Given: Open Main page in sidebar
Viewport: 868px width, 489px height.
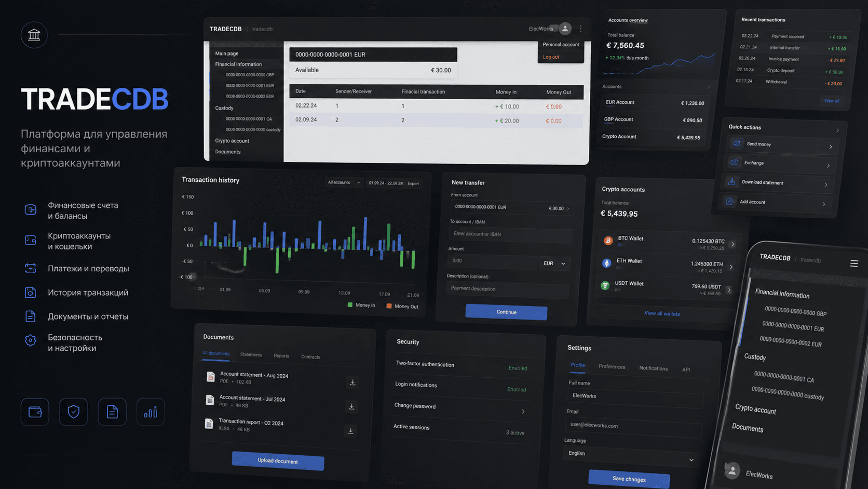Looking at the screenshot, I should 227,54.
